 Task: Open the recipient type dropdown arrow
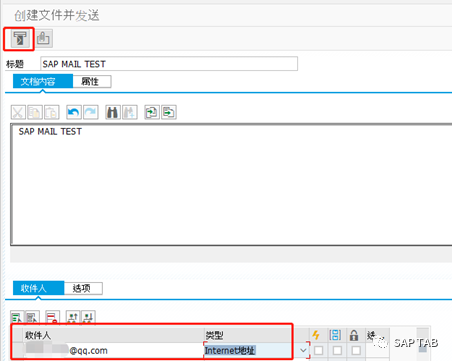[x=303, y=350]
